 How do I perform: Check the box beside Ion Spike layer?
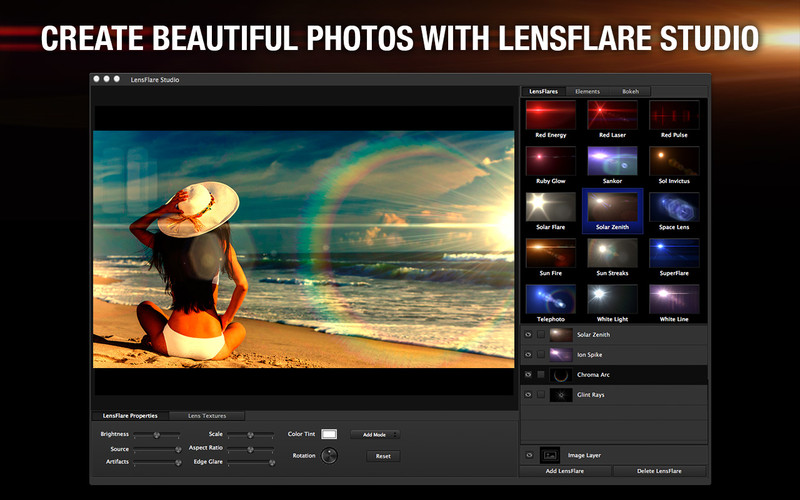pos(541,355)
